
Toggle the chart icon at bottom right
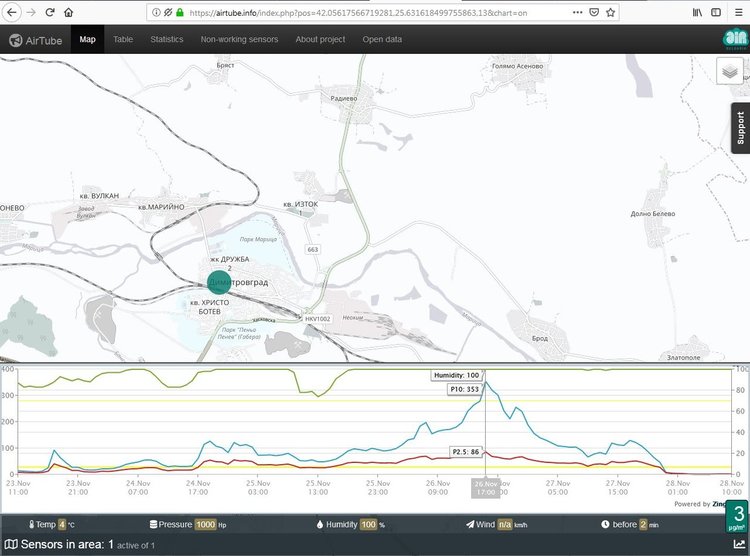click(739, 545)
